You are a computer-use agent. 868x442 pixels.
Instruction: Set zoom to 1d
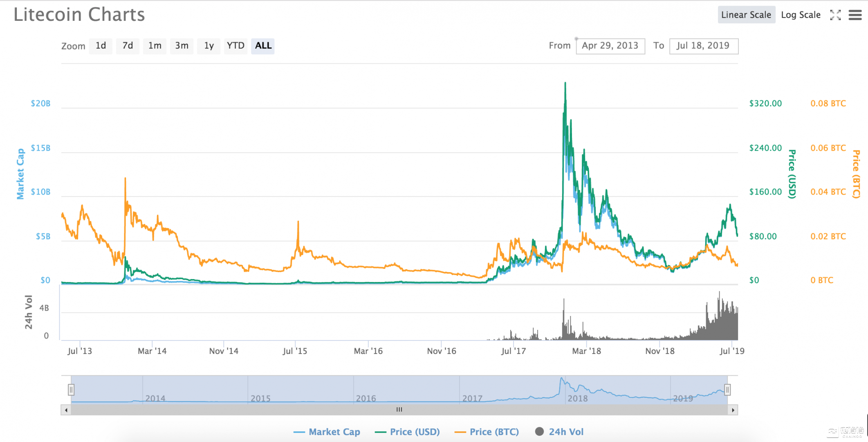[x=101, y=46]
